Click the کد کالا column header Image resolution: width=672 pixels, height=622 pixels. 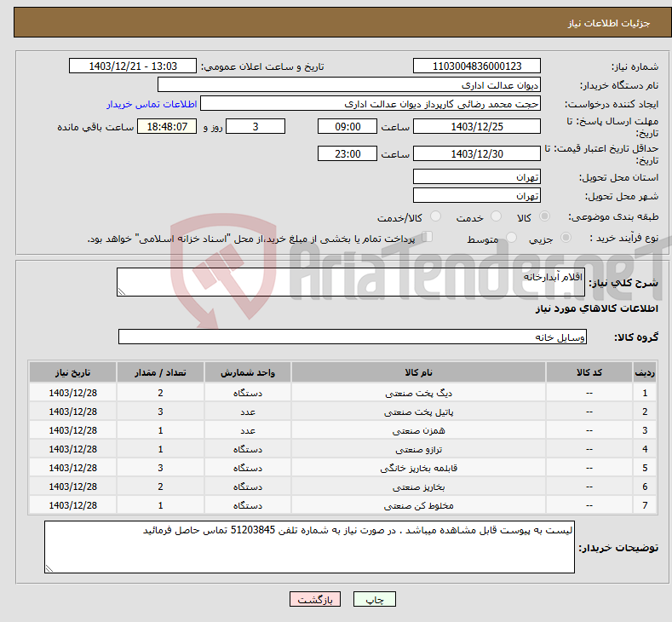coord(589,372)
